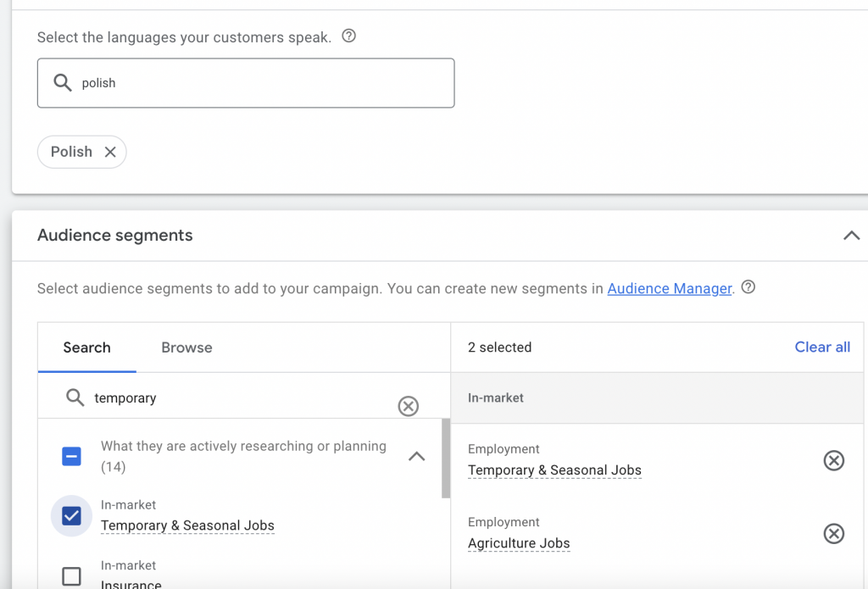This screenshot has width=868, height=589.
Task: Uncheck Temporary & Seasonal Jobs checkbox
Action: [72, 515]
